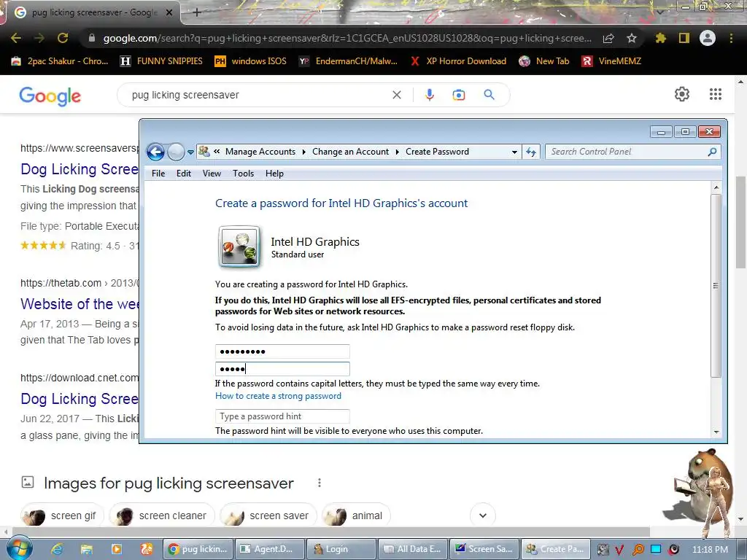Open the share page icon in address bar
The image size is (747, 560).
pos(608,38)
